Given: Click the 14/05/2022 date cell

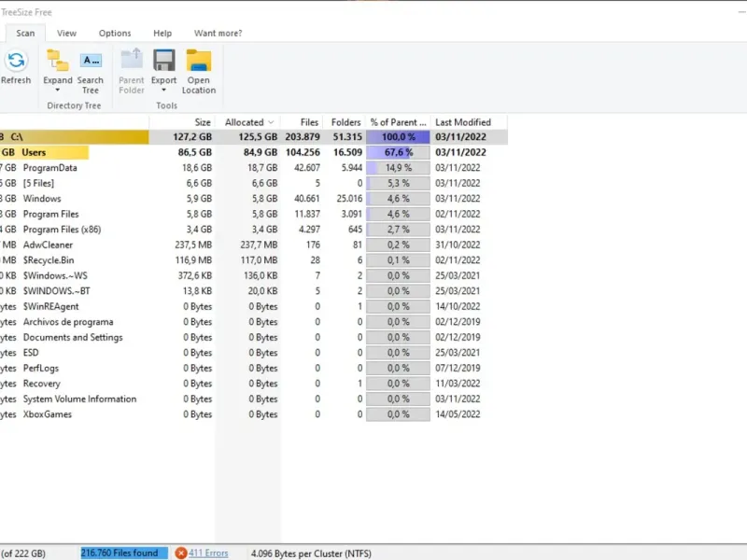Looking at the screenshot, I should pyautogui.click(x=458, y=414).
